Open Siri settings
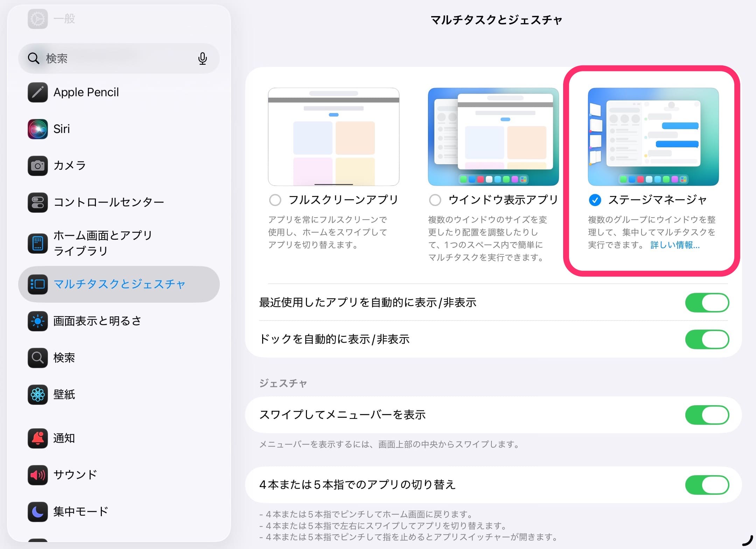Viewport: 756px width, 549px height. (x=62, y=129)
